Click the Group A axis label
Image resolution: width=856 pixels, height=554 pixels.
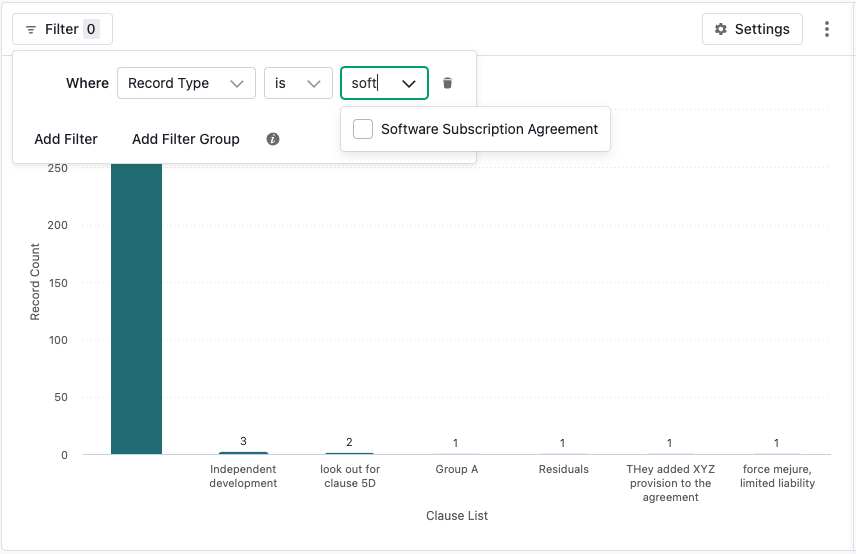point(457,469)
